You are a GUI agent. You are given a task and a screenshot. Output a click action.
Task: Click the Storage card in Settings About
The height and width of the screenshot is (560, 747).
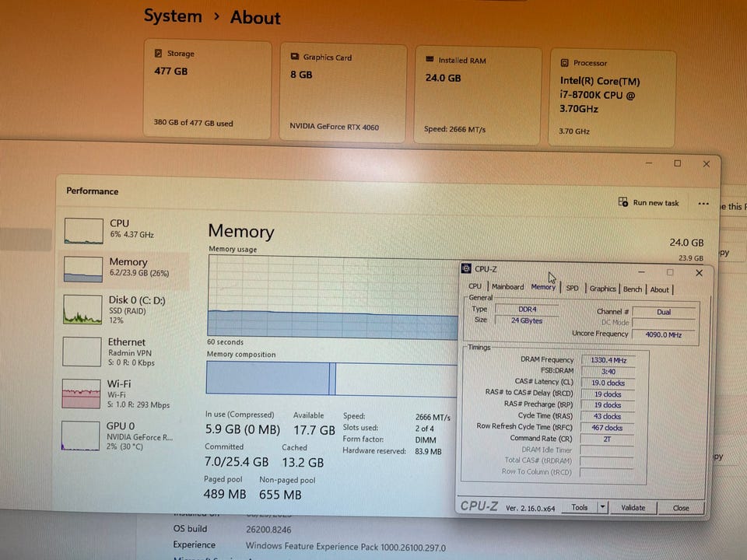[208, 89]
